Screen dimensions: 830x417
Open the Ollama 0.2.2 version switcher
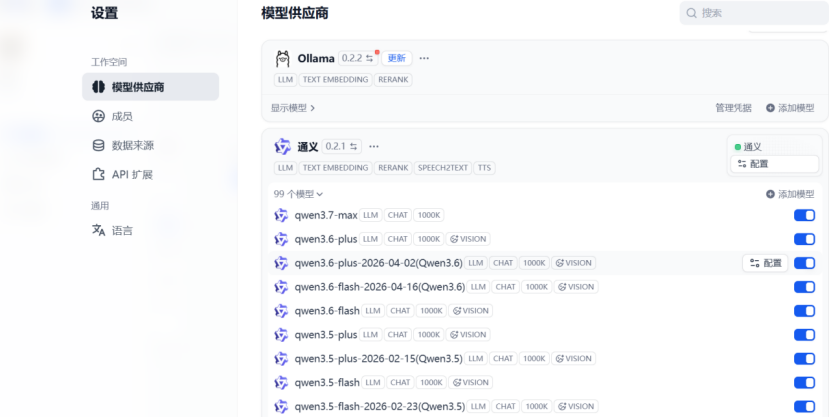pos(358,58)
